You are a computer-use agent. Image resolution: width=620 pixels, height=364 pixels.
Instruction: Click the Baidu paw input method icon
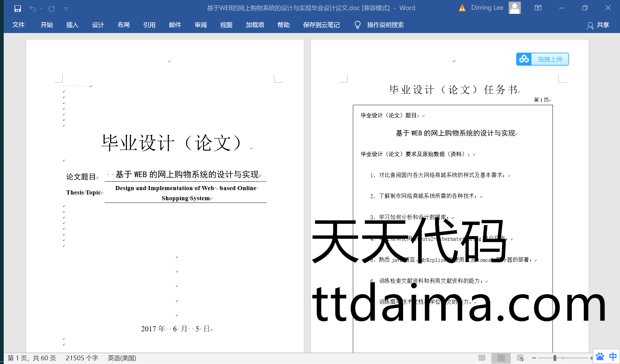[x=600, y=357]
